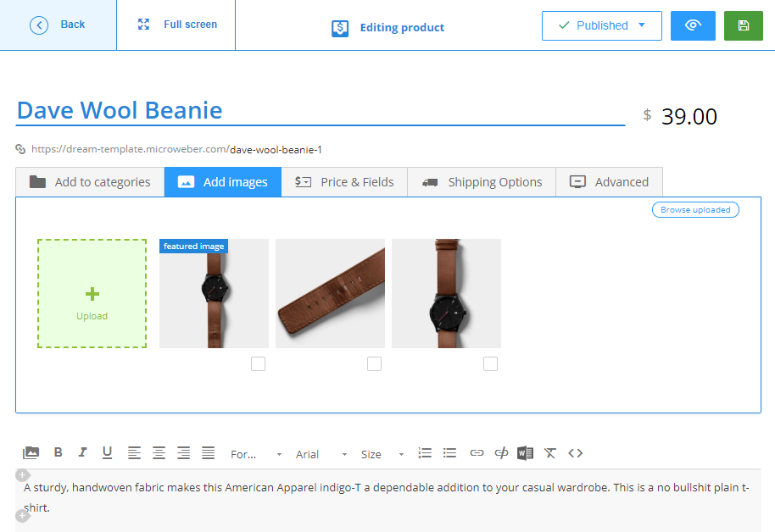Viewport: 775px width, 532px height.
Task: Edit the 39.00 price field
Action: tap(689, 117)
